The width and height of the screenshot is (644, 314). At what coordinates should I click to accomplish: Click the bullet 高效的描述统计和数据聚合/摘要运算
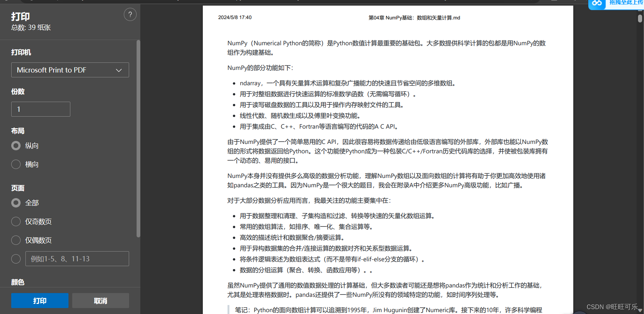[293, 237]
